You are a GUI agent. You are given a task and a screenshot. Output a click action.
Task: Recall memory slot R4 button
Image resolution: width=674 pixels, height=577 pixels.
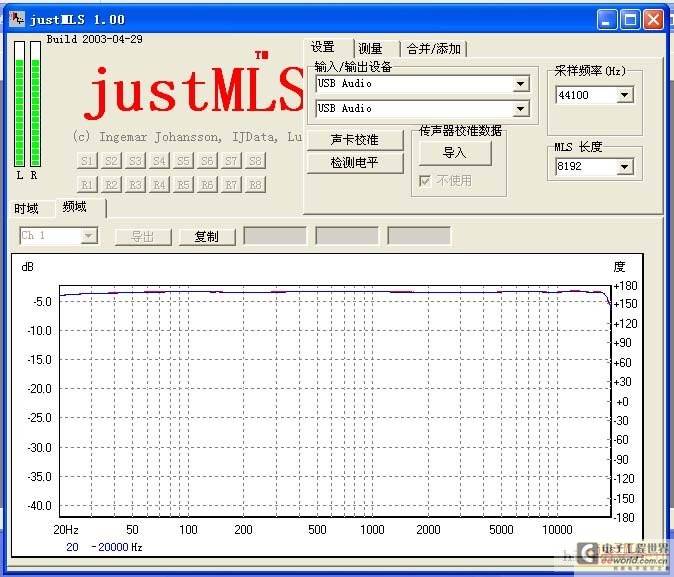coord(159,185)
